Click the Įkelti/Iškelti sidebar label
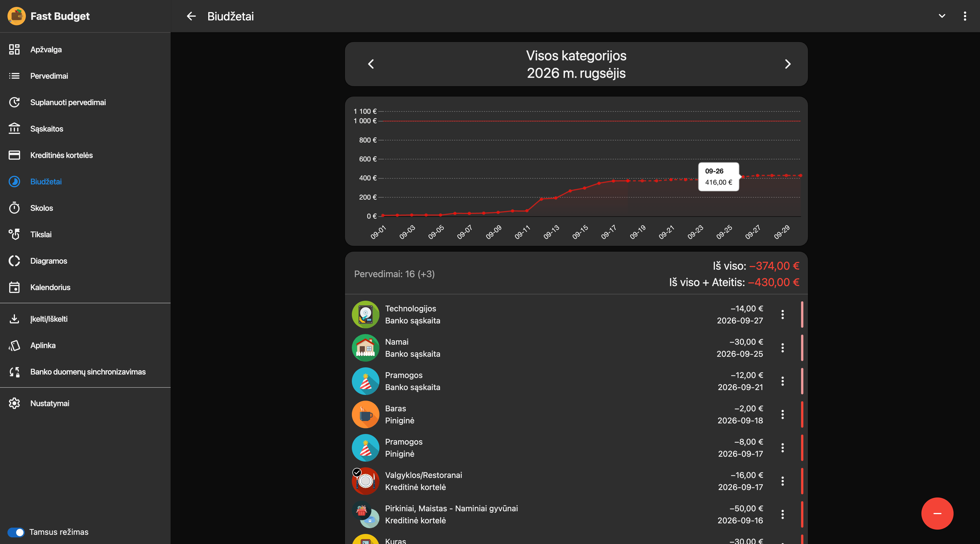This screenshot has width=980, height=544. pos(49,319)
